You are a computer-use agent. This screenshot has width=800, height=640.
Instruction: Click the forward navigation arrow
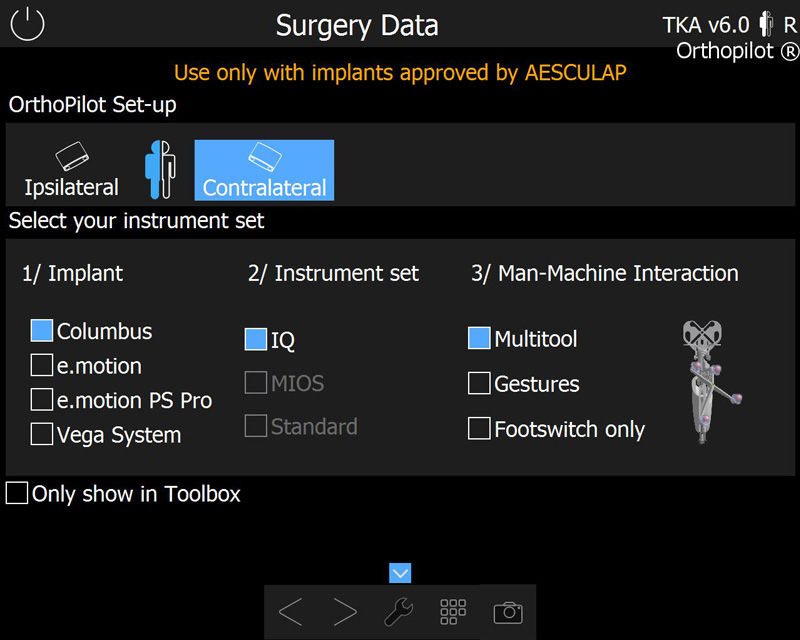345,611
